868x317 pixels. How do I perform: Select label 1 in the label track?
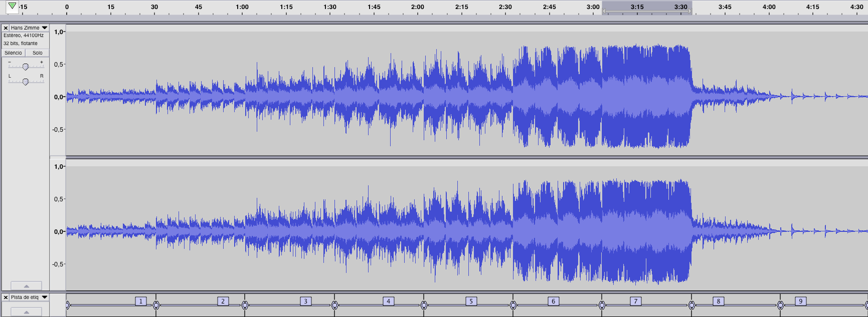[141, 301]
